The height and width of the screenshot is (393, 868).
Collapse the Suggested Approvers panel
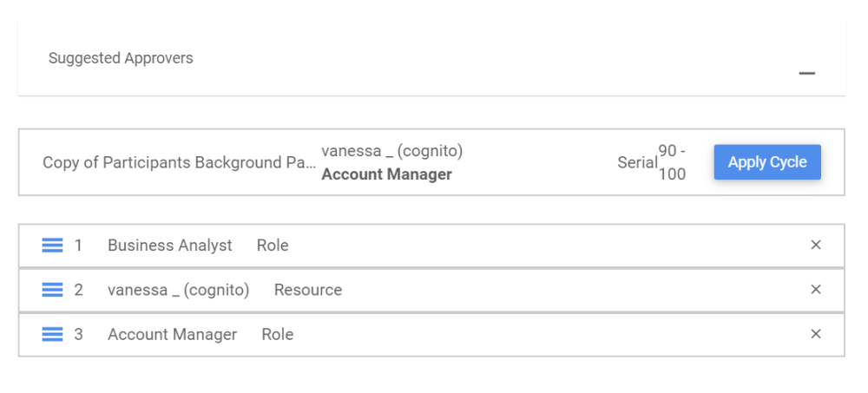point(807,74)
